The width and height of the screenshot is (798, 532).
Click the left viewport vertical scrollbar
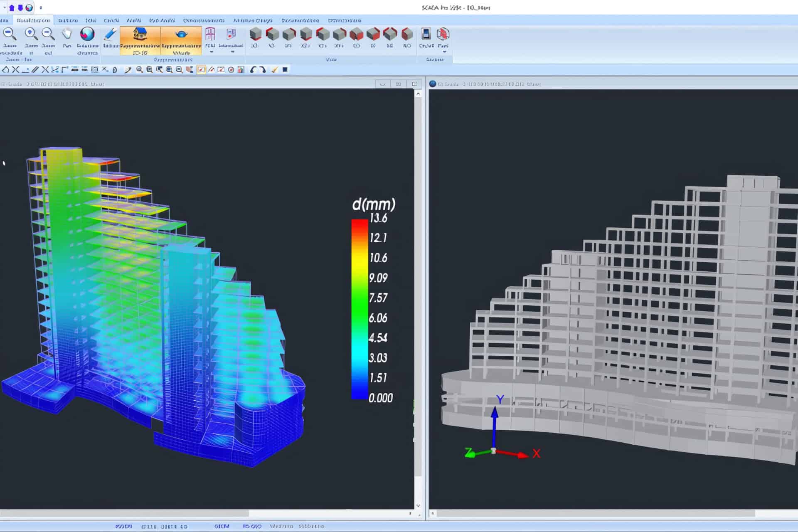pos(418,291)
